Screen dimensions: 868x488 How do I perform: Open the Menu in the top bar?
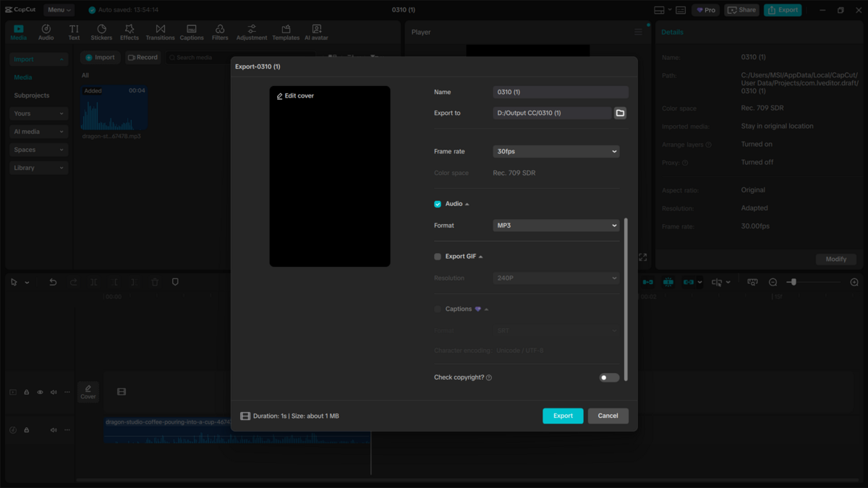coord(58,9)
